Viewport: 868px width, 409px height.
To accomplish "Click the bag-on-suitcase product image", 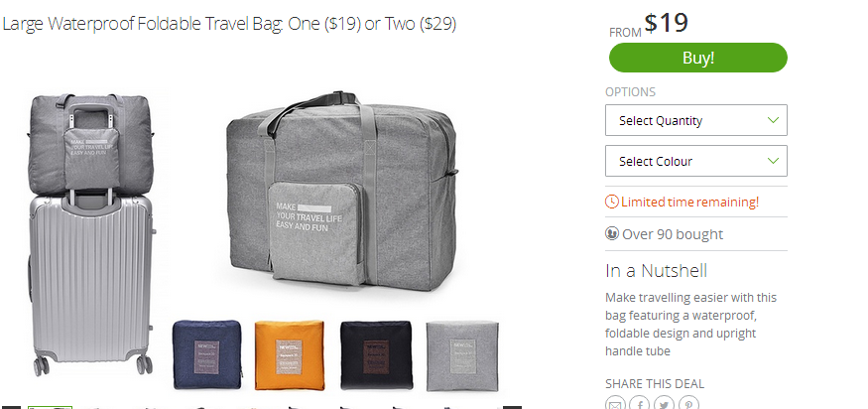I will coord(91,234).
